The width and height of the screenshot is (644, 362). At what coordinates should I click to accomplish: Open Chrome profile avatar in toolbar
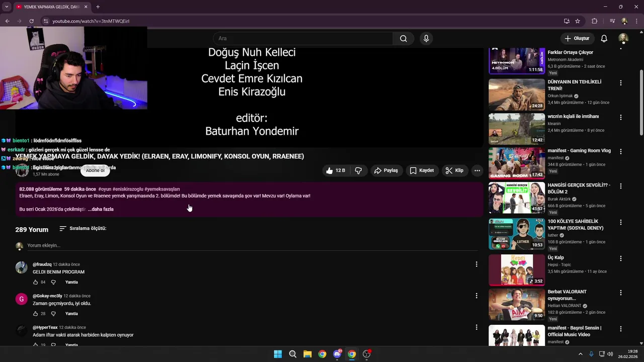(x=624, y=21)
